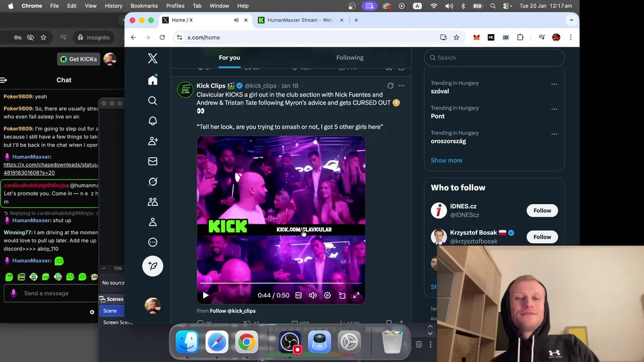Screen dimensions: 644x362
Task: Open trending topic szóval
Action: point(440,91)
